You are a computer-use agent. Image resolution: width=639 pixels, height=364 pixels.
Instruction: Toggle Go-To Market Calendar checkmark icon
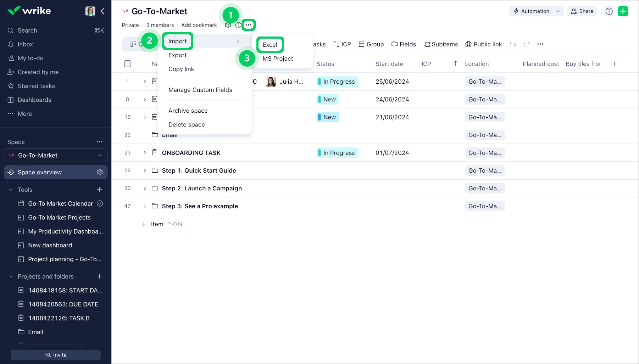coord(100,203)
